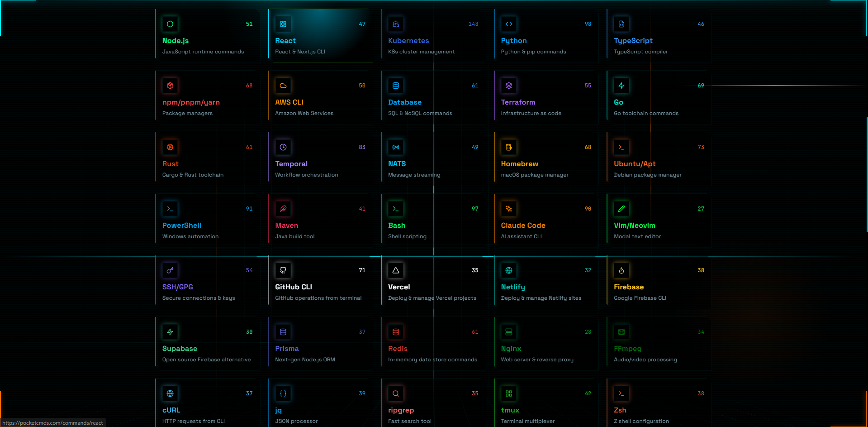
Task: Click the Rust gear icon
Action: pyautogui.click(x=170, y=147)
